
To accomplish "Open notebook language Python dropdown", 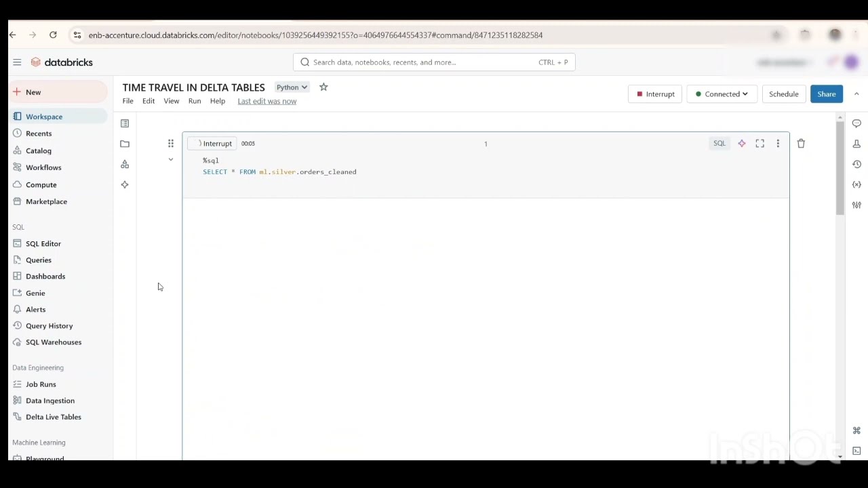I will coord(292,87).
